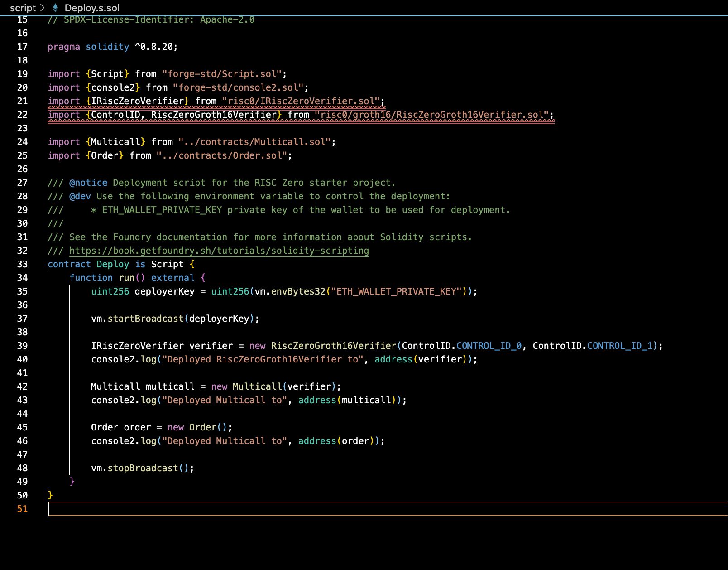Click the "risc0/IRiscZeroVerifier.sol" import path
728x570 pixels.
301,101
